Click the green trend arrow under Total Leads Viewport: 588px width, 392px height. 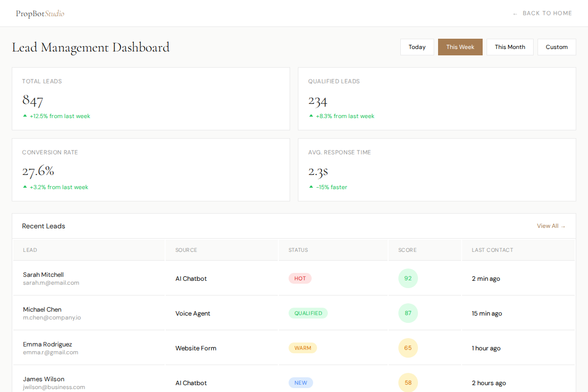pos(24,116)
